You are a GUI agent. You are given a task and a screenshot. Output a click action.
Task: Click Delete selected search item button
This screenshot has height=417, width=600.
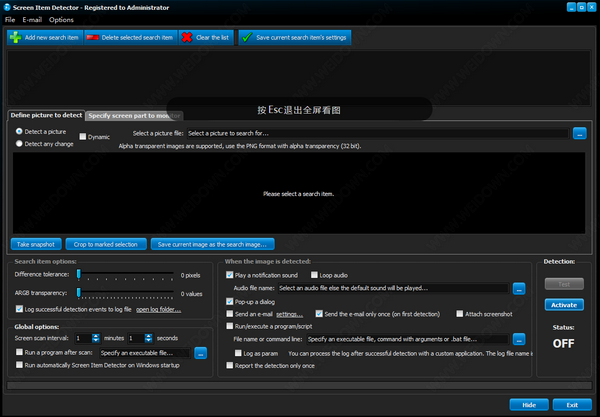130,37
